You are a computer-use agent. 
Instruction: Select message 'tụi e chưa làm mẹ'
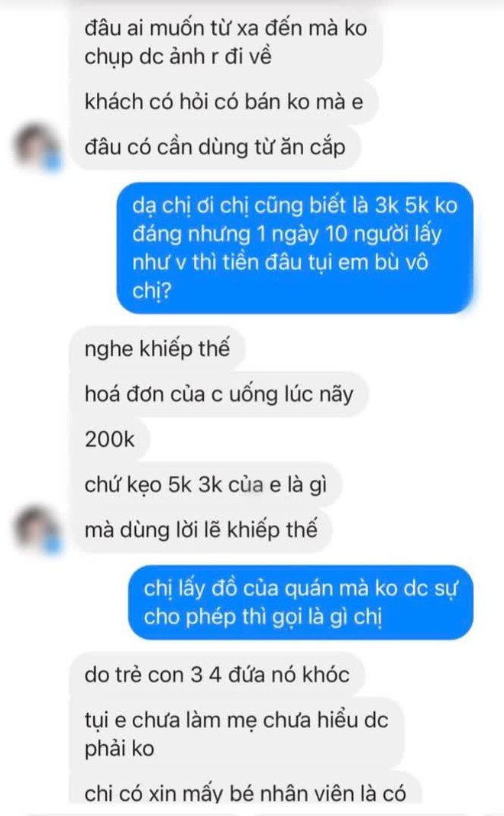[237, 734]
